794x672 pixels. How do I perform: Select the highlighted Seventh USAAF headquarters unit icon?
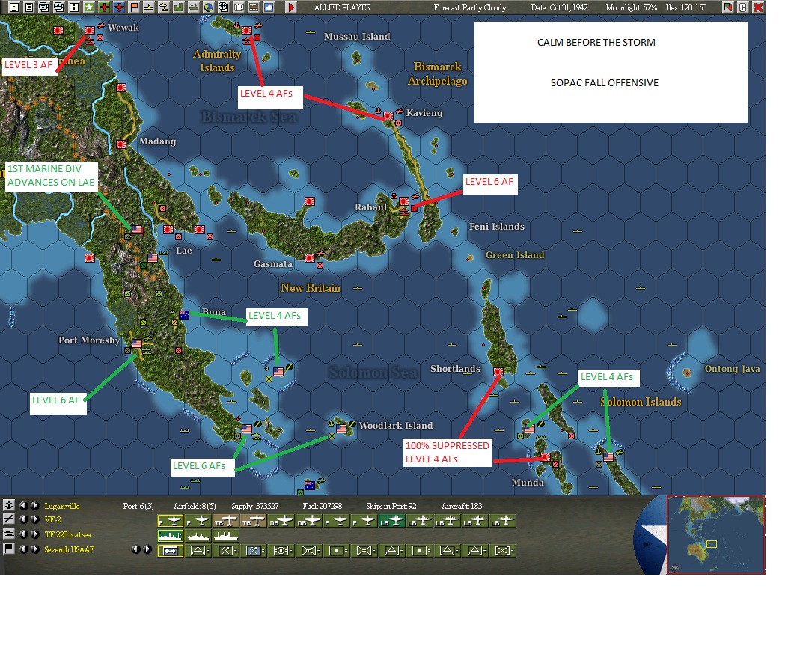point(171,550)
